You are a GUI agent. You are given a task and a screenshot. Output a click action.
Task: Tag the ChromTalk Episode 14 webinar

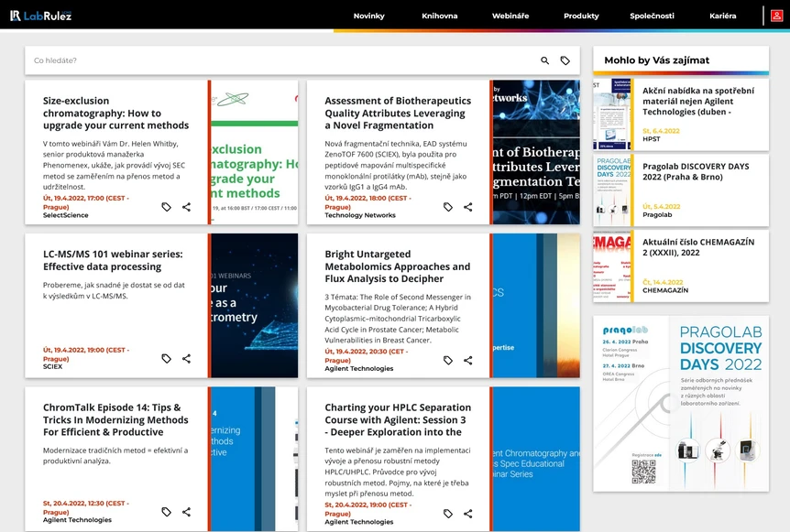pyautogui.click(x=166, y=512)
